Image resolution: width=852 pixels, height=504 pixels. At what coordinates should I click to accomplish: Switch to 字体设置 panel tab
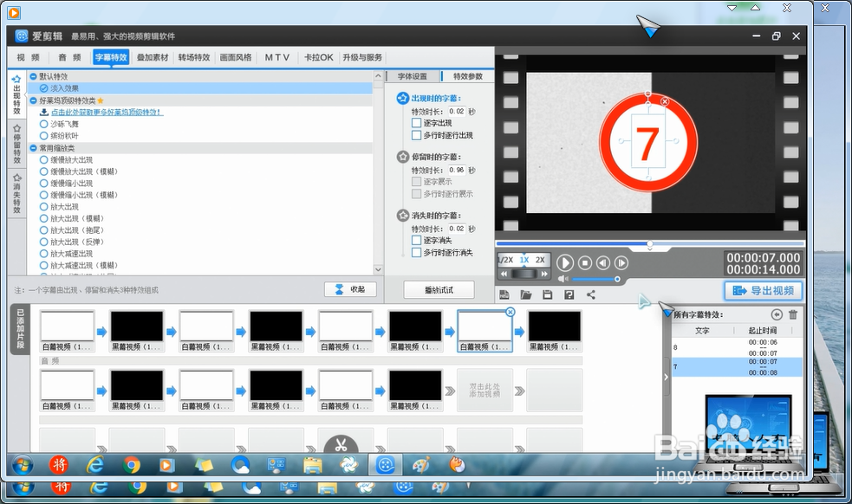pyautogui.click(x=413, y=76)
